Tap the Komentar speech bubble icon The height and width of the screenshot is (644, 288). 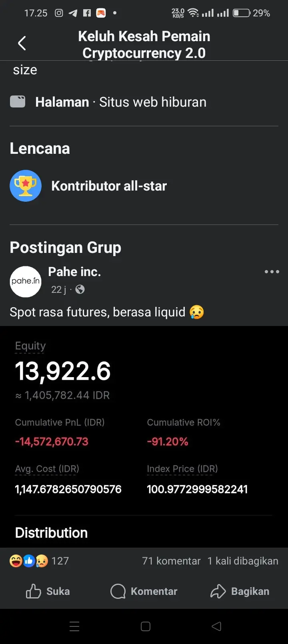point(118,591)
